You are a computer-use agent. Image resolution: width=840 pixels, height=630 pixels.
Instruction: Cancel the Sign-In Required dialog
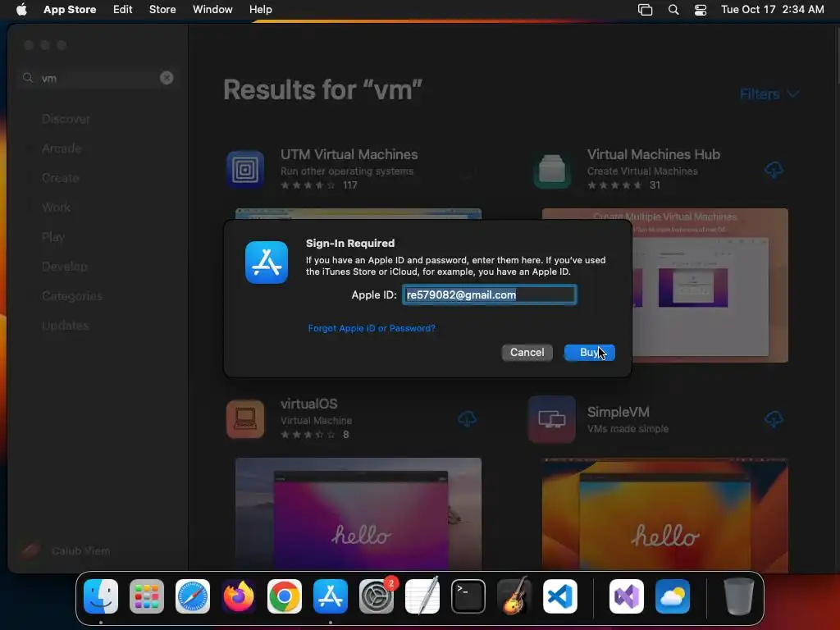pyautogui.click(x=527, y=353)
